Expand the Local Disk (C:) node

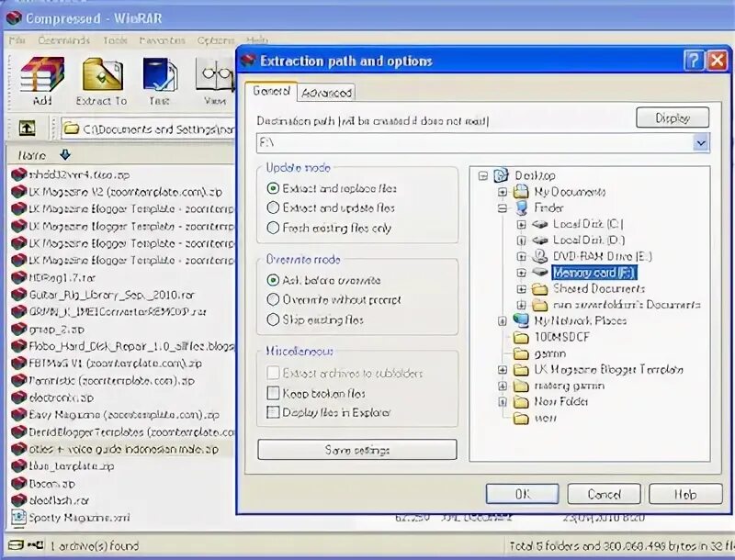click(x=521, y=224)
